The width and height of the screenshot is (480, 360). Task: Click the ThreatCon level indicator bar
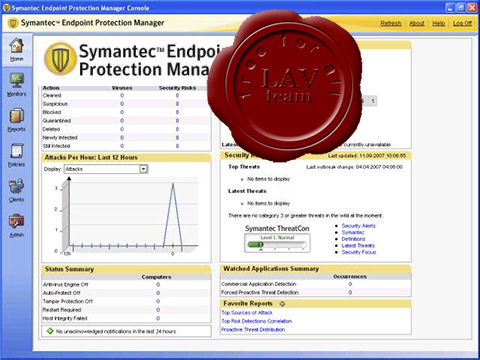coord(277,245)
